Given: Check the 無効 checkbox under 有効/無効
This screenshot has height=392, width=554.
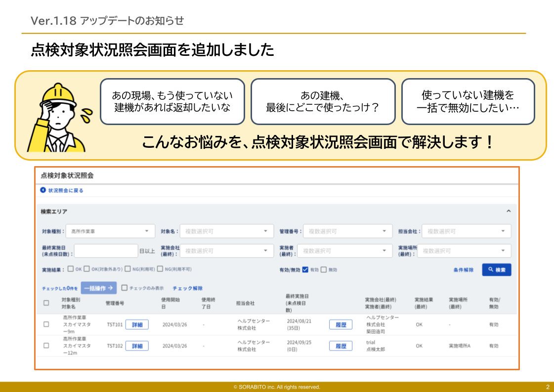Looking at the screenshot, I should [x=323, y=269].
